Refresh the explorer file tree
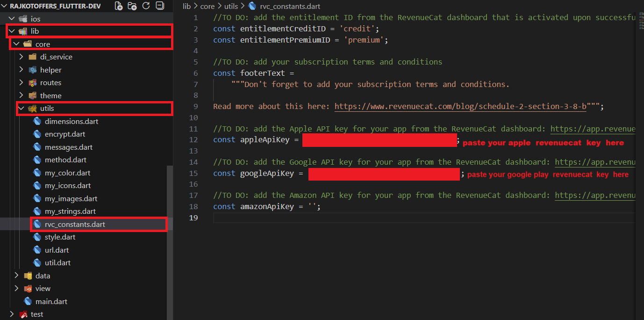The image size is (644, 320). point(146,6)
